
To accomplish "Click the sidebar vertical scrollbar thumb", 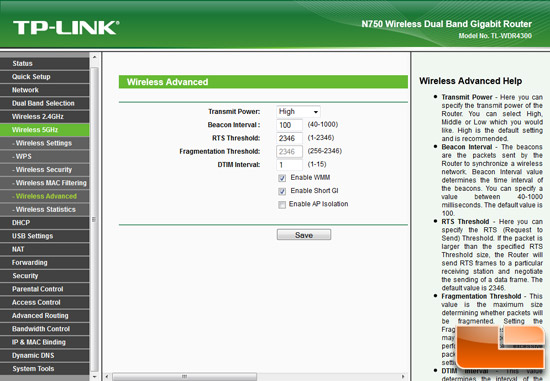I will (x=94, y=219).
